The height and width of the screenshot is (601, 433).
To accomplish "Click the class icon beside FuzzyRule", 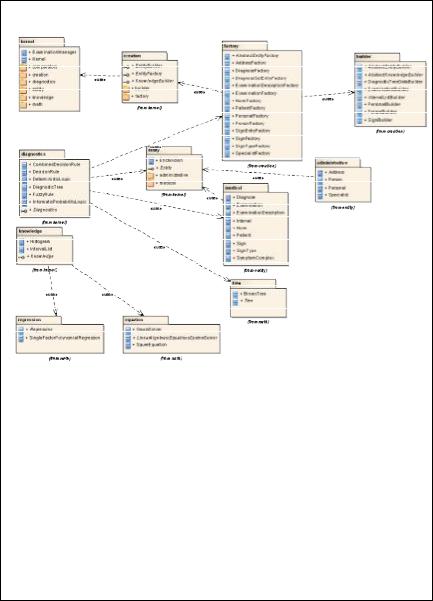I will point(24,194).
